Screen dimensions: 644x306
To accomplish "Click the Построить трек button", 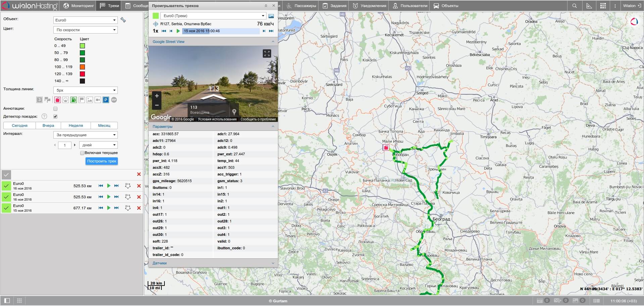I will click(101, 161).
